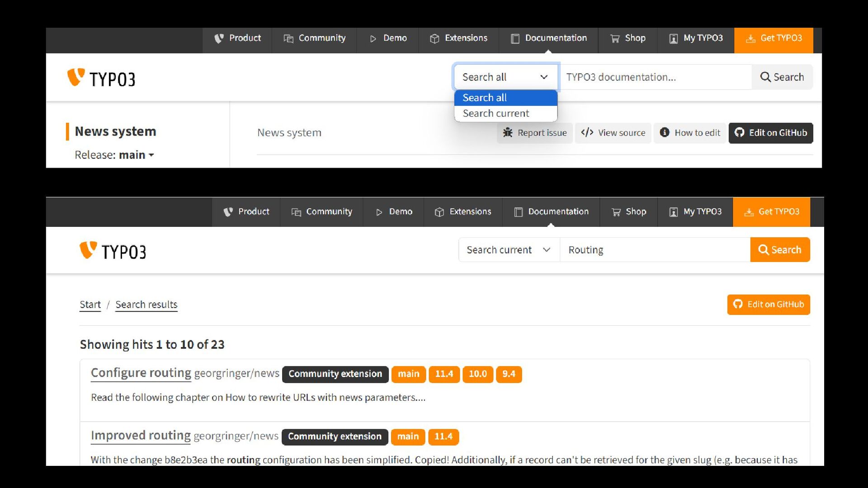This screenshot has height=488, width=868.
Task: Click 'georgringer/news' text beside Improved routing
Action: coord(236,436)
